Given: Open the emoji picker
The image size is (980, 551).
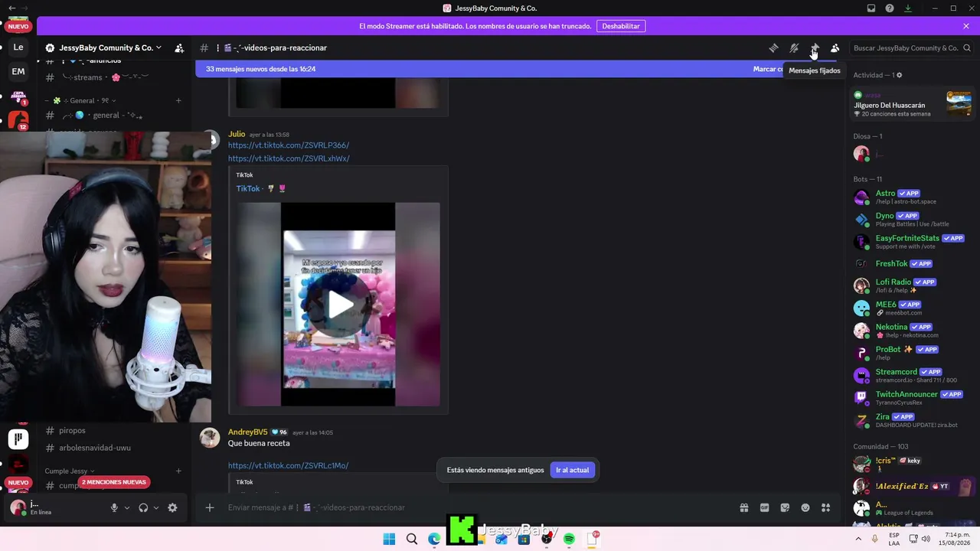Looking at the screenshot, I should [x=805, y=507].
